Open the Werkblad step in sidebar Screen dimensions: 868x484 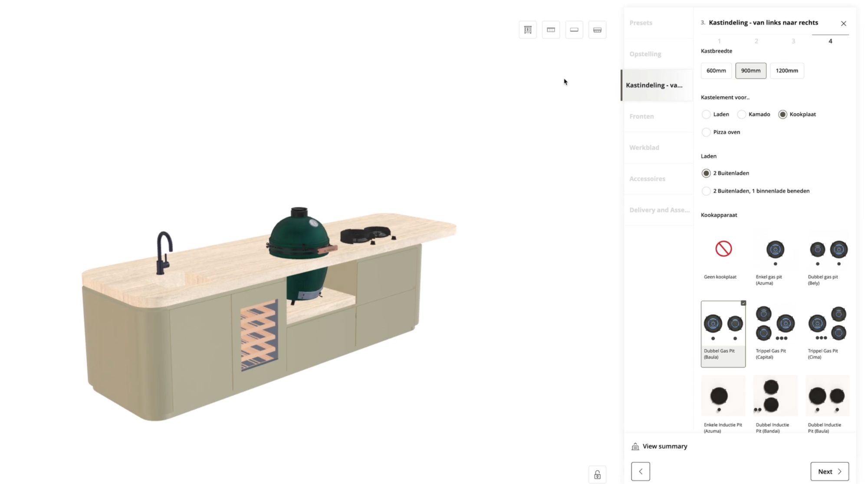pyautogui.click(x=644, y=147)
